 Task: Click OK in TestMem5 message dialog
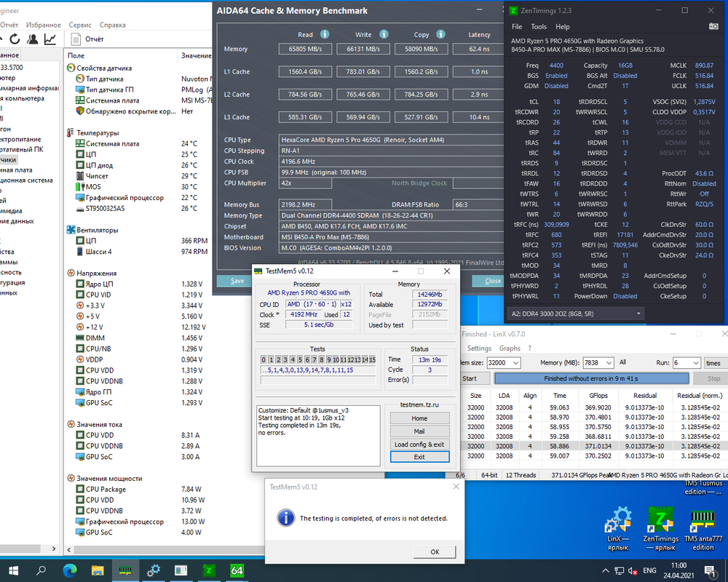click(x=435, y=552)
